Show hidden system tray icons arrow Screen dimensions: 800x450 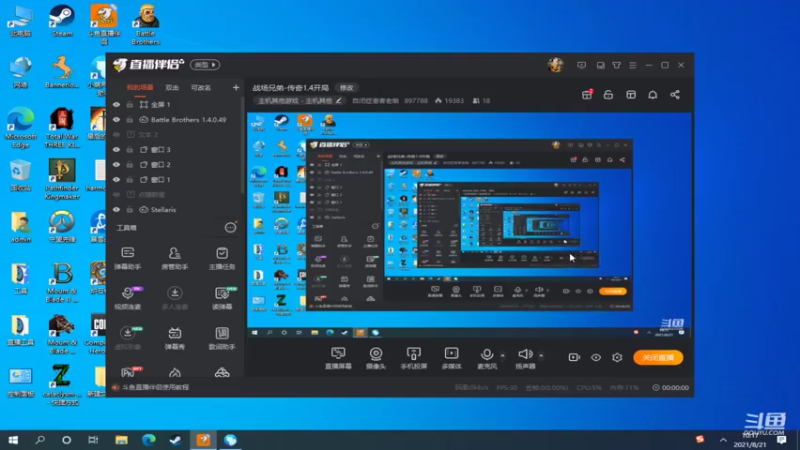pyautogui.click(x=723, y=440)
